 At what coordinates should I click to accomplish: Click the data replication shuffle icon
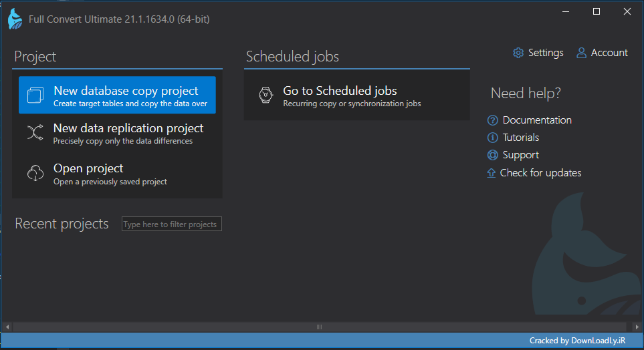point(35,132)
